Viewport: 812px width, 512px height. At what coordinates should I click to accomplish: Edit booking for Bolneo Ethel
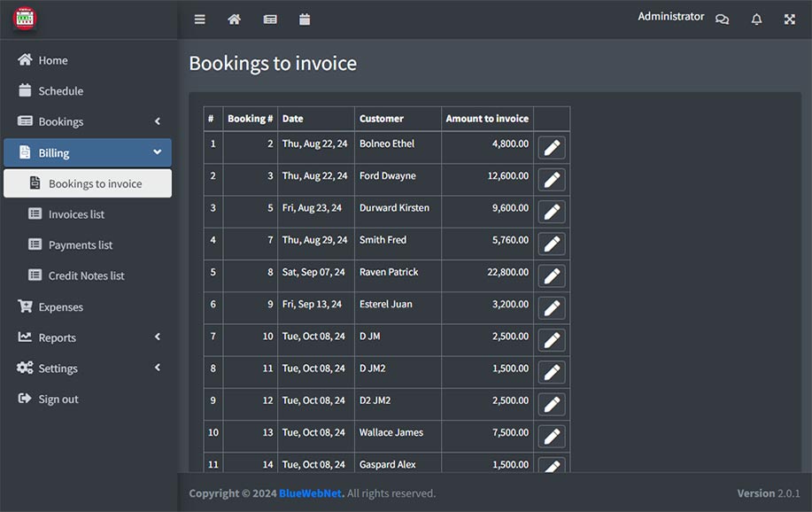coord(552,148)
